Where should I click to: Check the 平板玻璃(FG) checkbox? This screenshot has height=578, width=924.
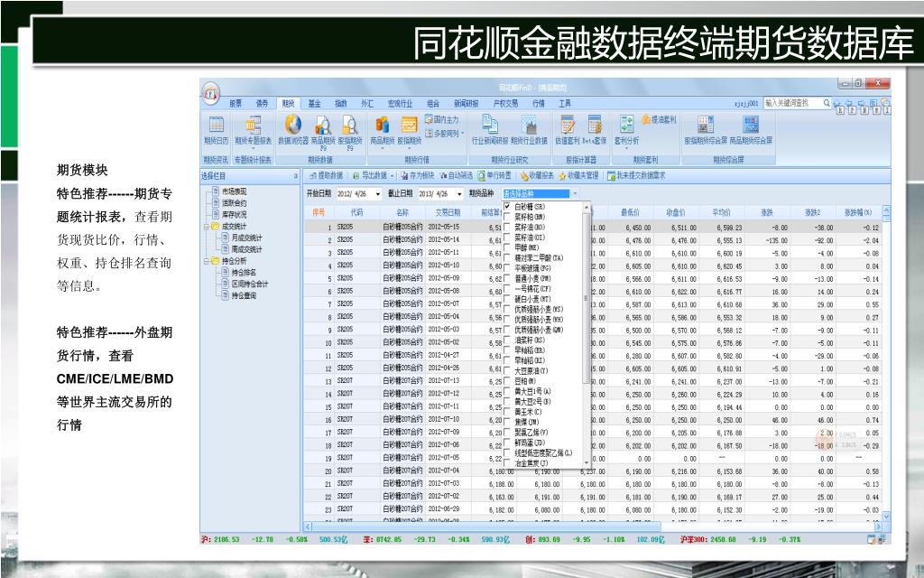(x=507, y=268)
